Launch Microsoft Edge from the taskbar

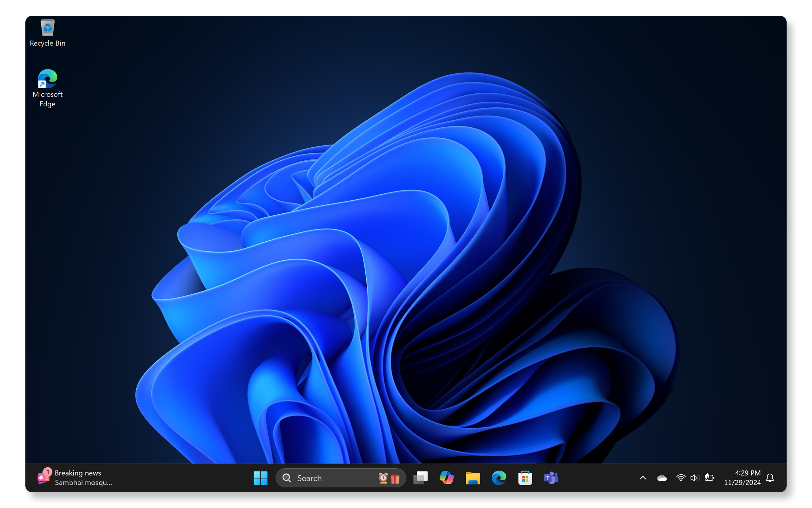point(499,478)
